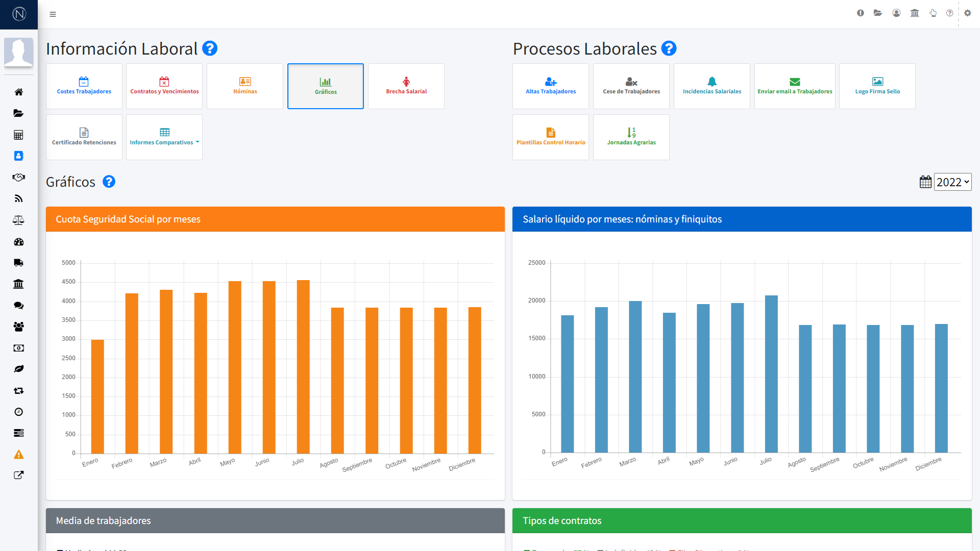Click the handshake icon in the sidebar
This screenshot has width=980, height=551.
19,178
